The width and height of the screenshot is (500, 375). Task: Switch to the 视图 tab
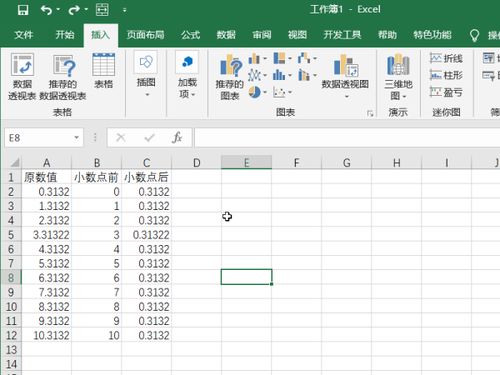297,35
